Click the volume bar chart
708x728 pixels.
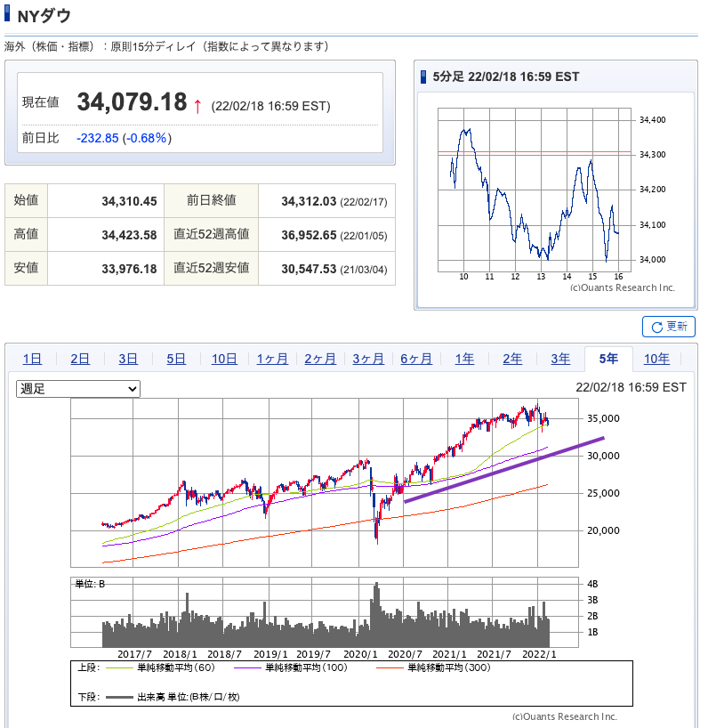coord(325,612)
